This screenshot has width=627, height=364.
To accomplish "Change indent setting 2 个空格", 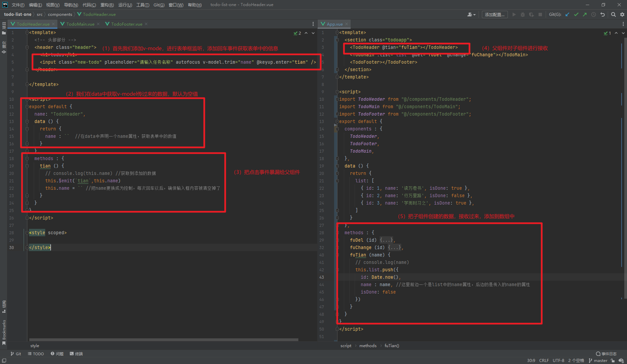I will (x=576, y=361).
